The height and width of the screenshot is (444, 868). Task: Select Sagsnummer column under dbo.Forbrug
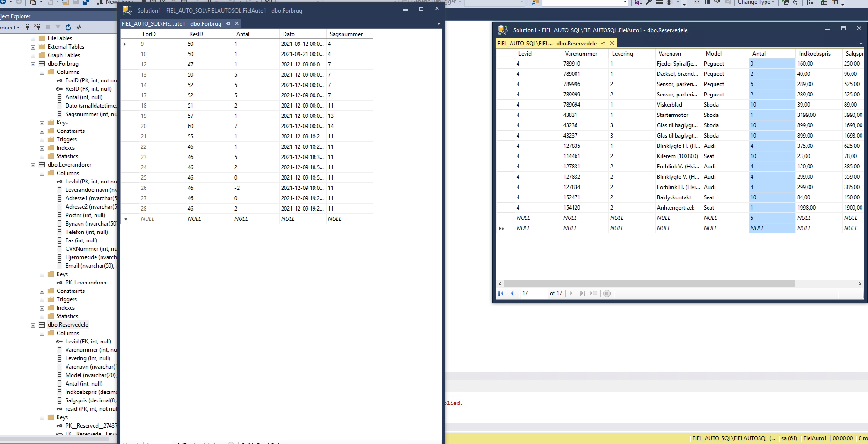tap(91, 114)
